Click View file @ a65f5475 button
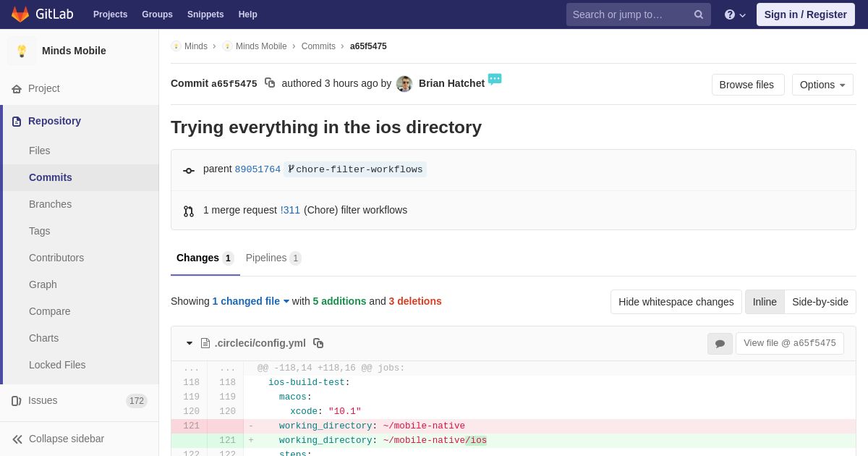This screenshot has width=868, height=456. 790,344
